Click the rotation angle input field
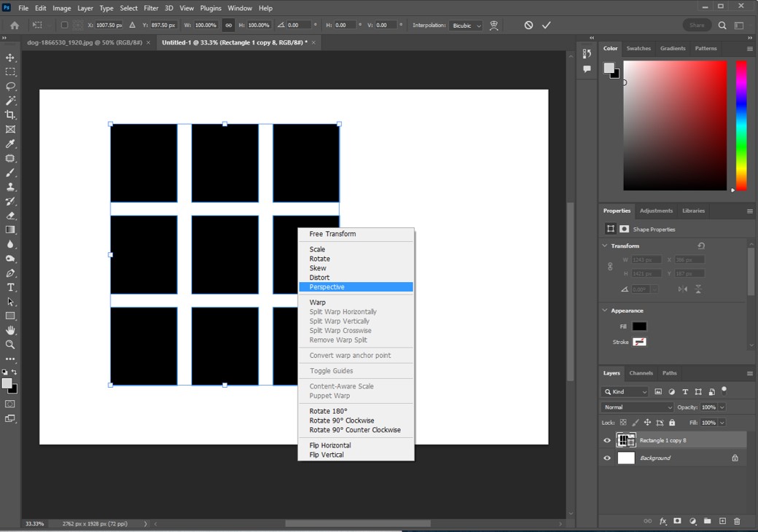This screenshot has width=758, height=532. pyautogui.click(x=300, y=25)
